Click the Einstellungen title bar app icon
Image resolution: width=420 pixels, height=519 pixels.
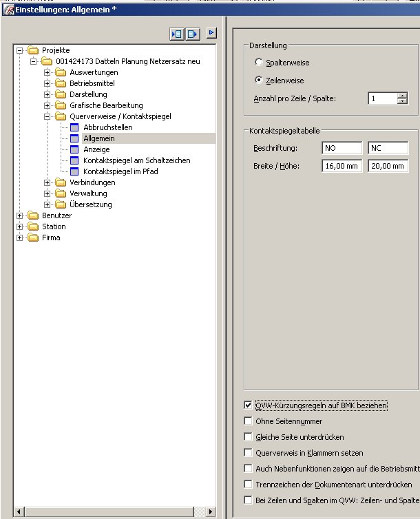pos(8,10)
